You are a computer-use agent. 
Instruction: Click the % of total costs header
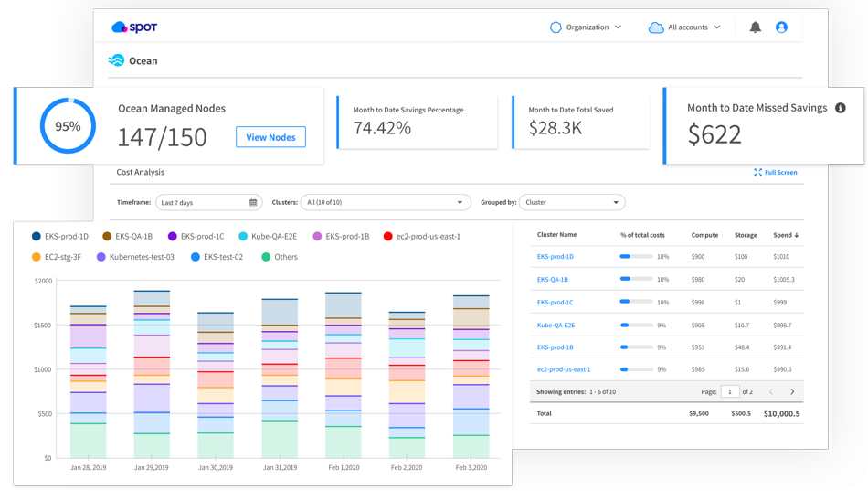click(x=642, y=235)
